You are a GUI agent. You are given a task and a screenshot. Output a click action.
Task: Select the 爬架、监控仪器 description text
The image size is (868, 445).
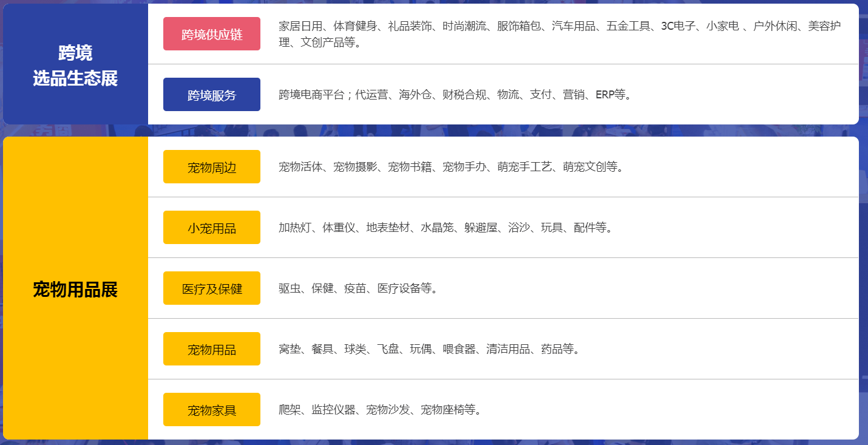[317, 410]
